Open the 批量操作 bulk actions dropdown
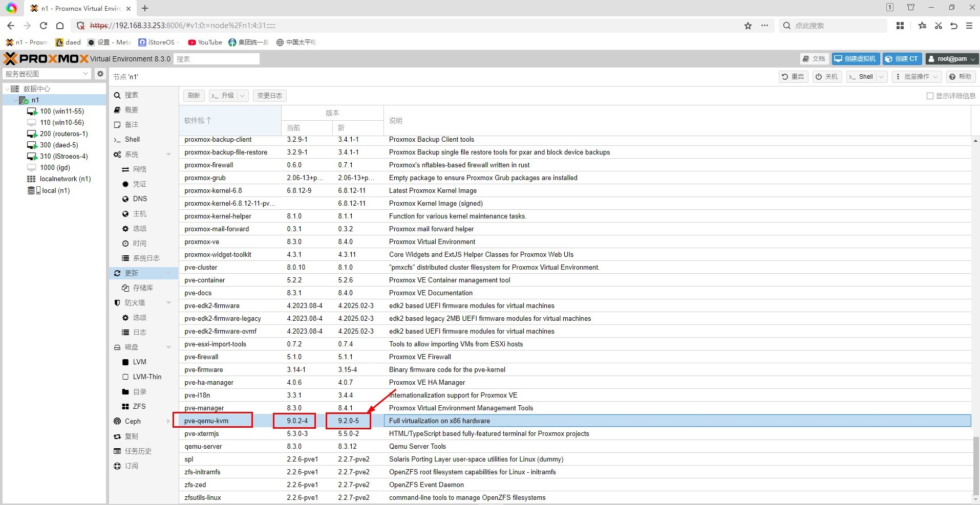The width and height of the screenshot is (980, 505). (x=916, y=77)
